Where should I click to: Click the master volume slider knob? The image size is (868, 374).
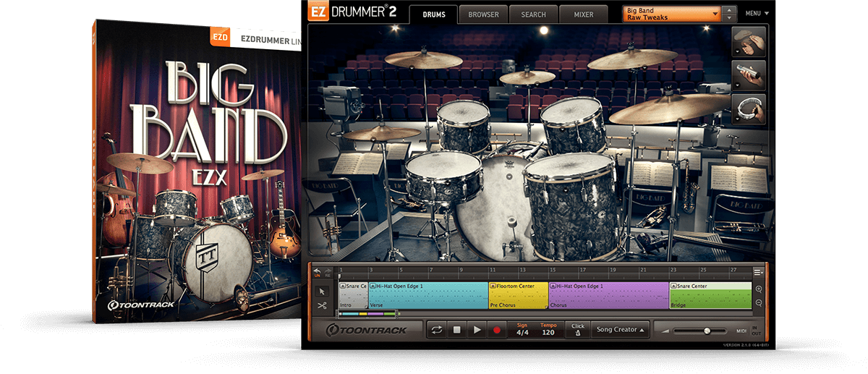pyautogui.click(x=706, y=331)
